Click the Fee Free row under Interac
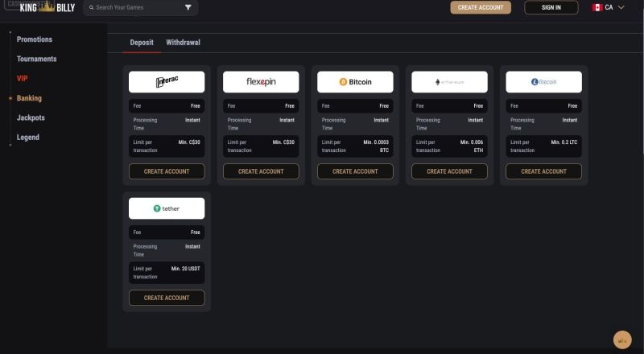The height and width of the screenshot is (354, 644). [x=167, y=106]
